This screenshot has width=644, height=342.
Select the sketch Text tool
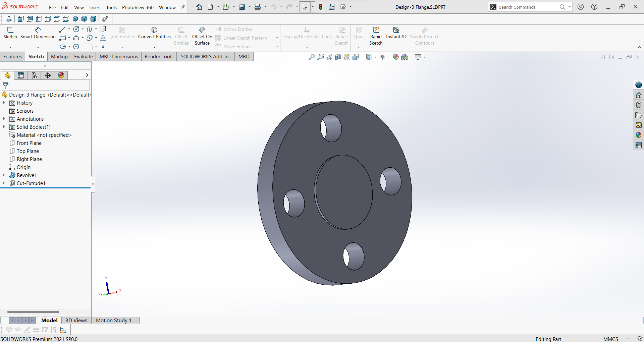pyautogui.click(x=103, y=38)
